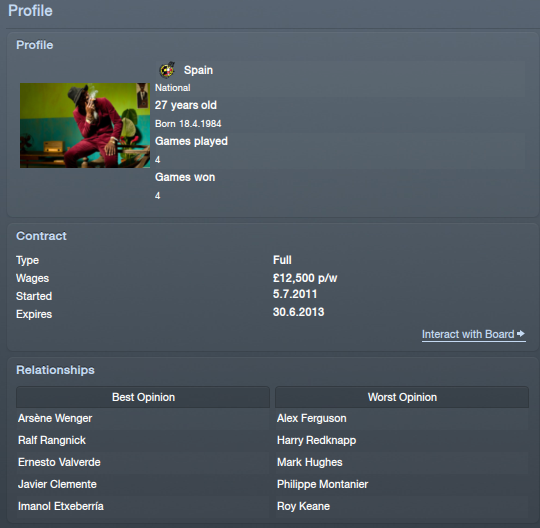Click the Spain national team badge icon
The image size is (540, 528).
(x=167, y=70)
